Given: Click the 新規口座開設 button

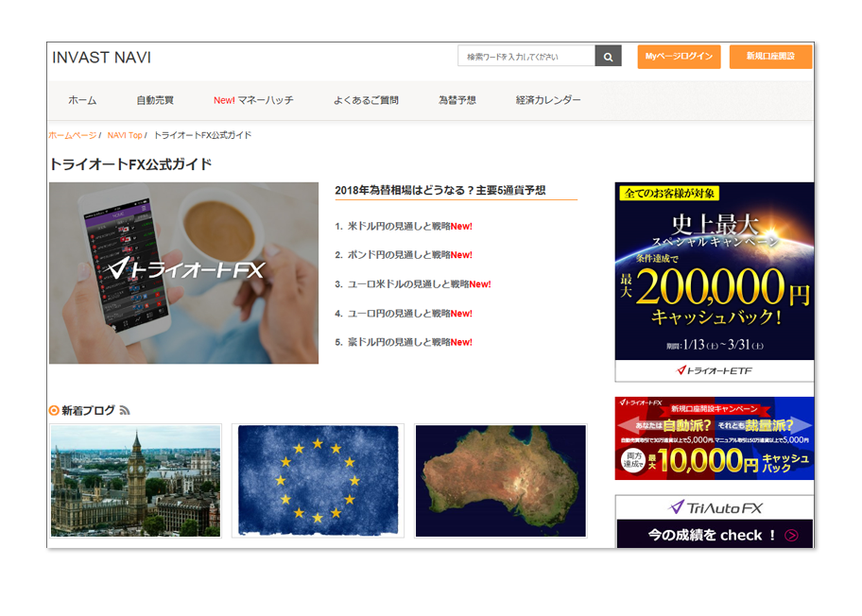Looking at the screenshot, I should tap(770, 57).
